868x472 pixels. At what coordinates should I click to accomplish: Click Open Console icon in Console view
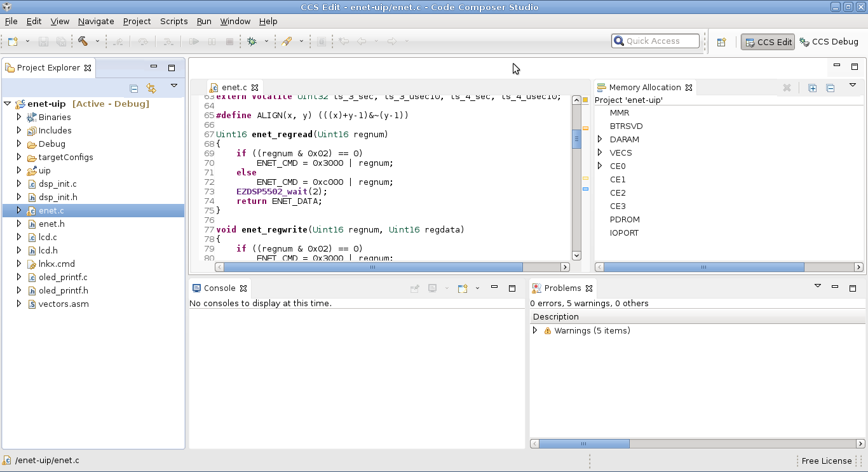[x=463, y=288]
